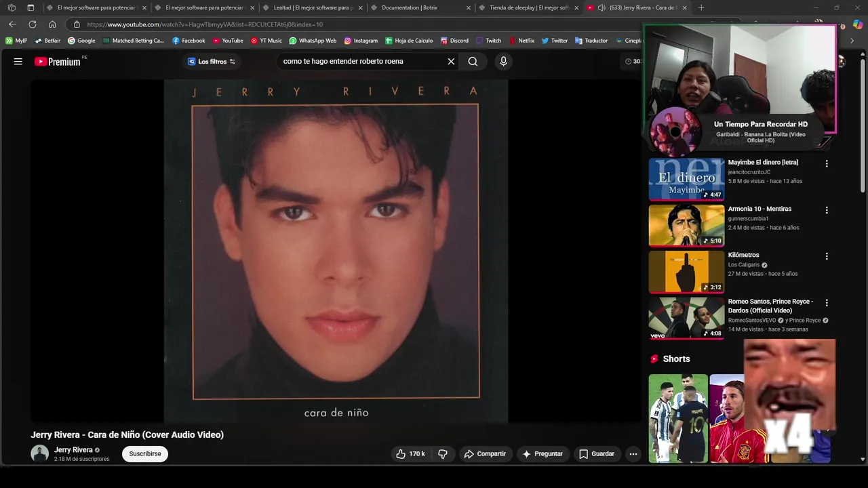Expand the bookmarks overflow chevron
Screen dimensions: 868x488
852,41
